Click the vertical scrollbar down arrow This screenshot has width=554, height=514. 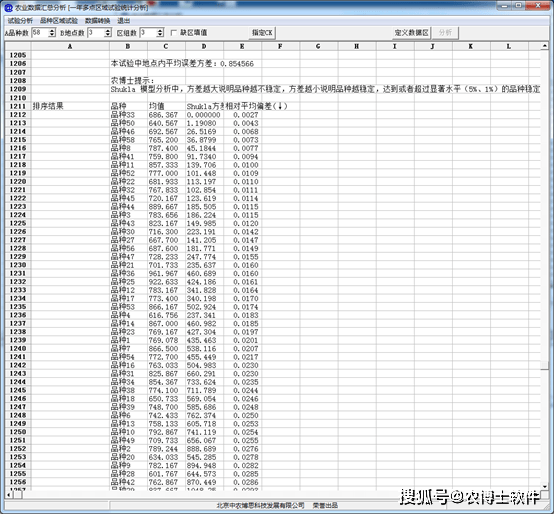544,486
